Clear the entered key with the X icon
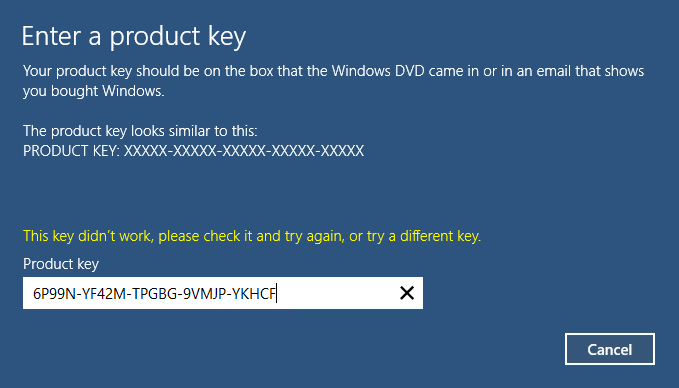 [407, 293]
